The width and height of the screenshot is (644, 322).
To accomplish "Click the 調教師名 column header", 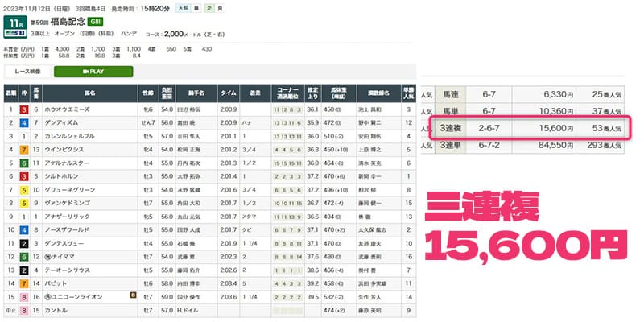I will pyautogui.click(x=378, y=93).
